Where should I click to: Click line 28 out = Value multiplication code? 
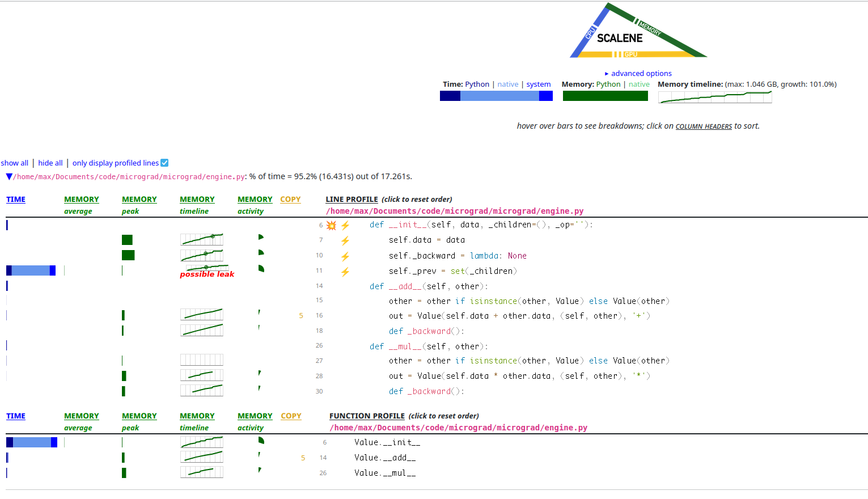pos(520,377)
